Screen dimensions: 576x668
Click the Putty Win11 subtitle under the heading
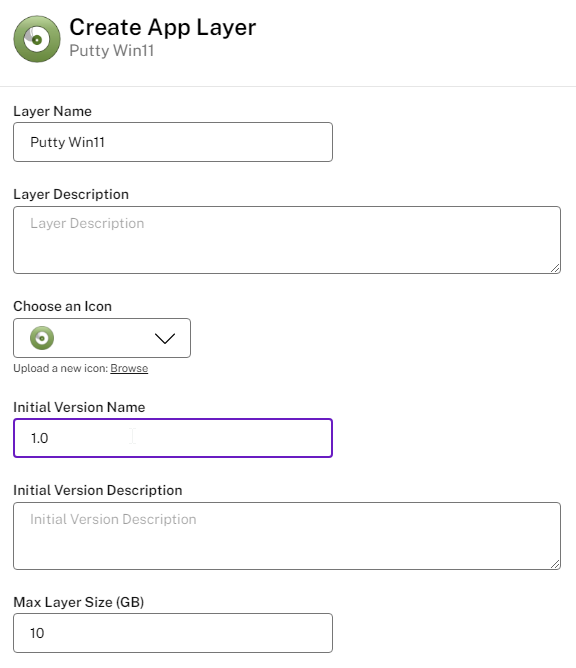coord(112,51)
